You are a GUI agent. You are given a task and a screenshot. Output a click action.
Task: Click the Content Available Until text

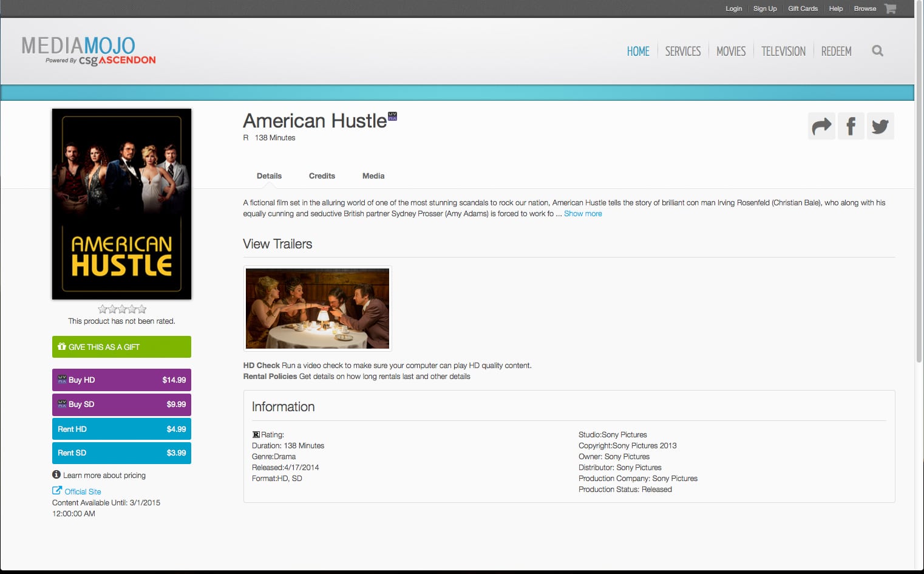pos(106,508)
